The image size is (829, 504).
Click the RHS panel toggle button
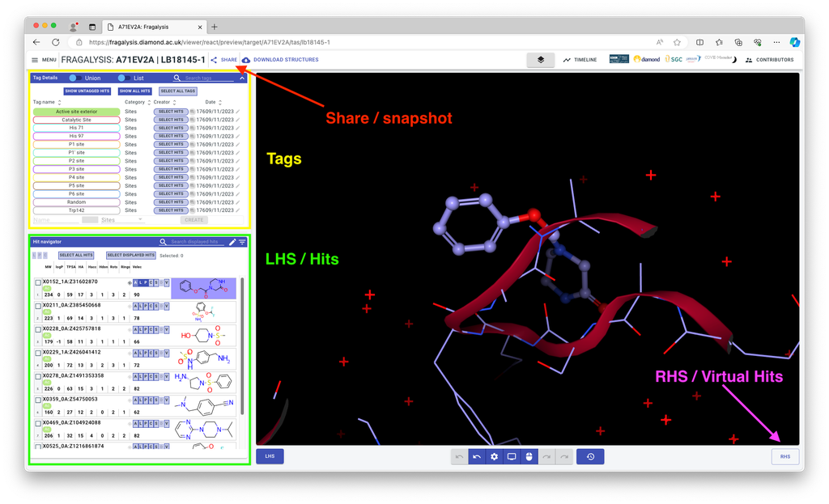point(785,456)
